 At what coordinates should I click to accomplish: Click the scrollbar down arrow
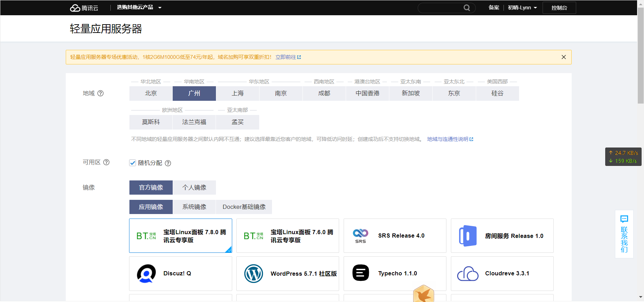641,297
